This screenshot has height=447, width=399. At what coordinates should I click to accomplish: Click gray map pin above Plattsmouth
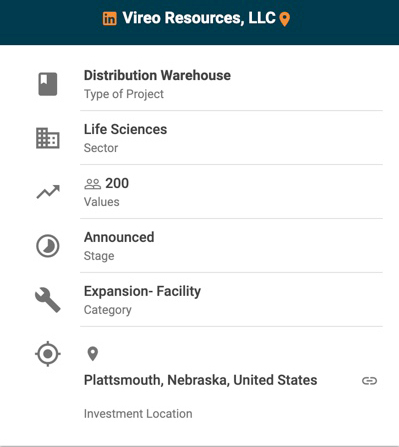click(x=93, y=354)
